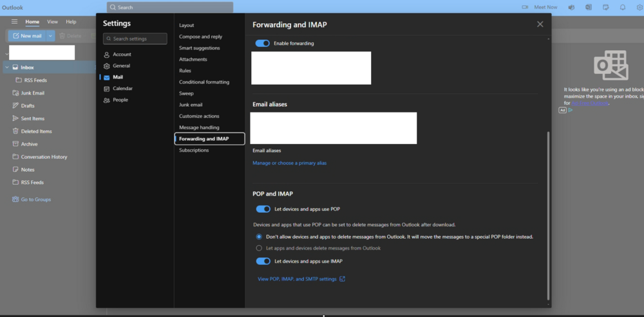Click the Deleted Items trash icon

pyautogui.click(x=15, y=131)
